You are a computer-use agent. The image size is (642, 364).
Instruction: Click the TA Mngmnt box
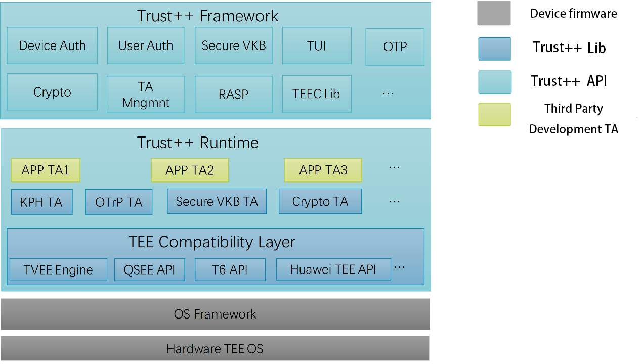[146, 95]
